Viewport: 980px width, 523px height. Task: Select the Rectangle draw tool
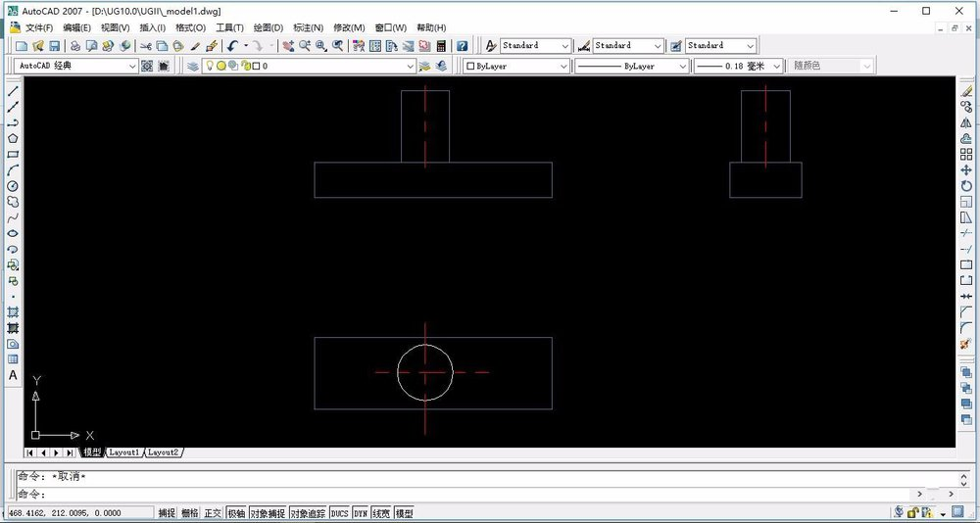click(13, 155)
